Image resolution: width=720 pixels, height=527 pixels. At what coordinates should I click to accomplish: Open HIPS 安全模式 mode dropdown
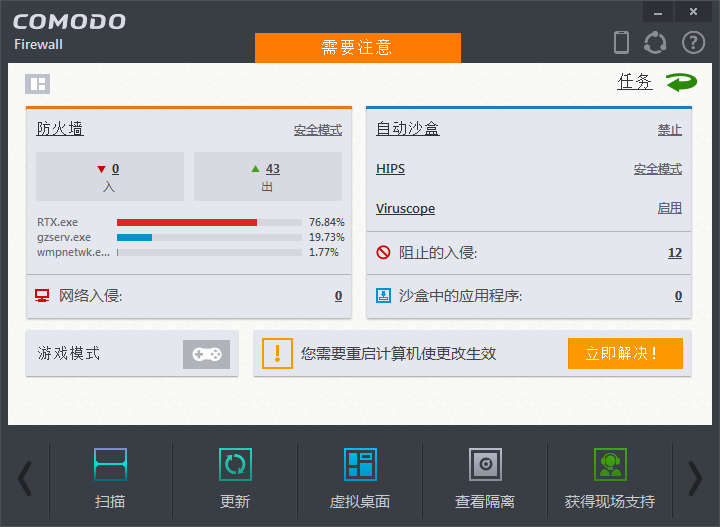click(x=657, y=169)
